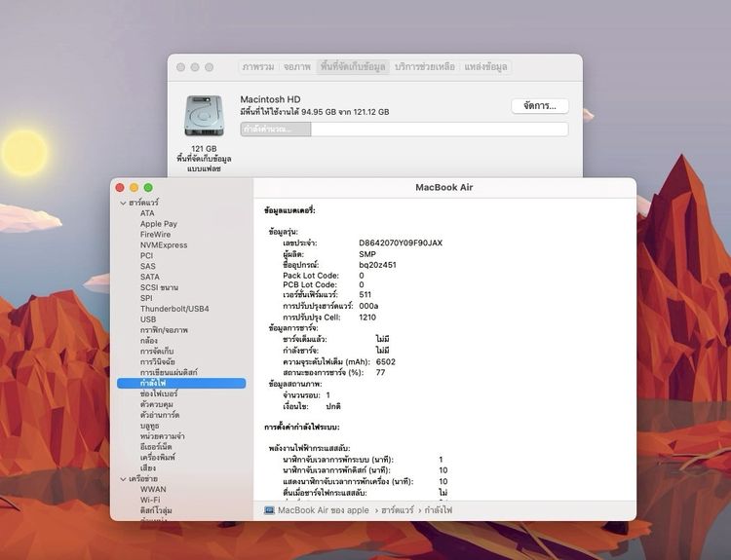Image resolution: width=731 pixels, height=560 pixels.
Task: Select the พื้นที่จัดเก็บข้อมูล storage tab
Action: (353, 66)
